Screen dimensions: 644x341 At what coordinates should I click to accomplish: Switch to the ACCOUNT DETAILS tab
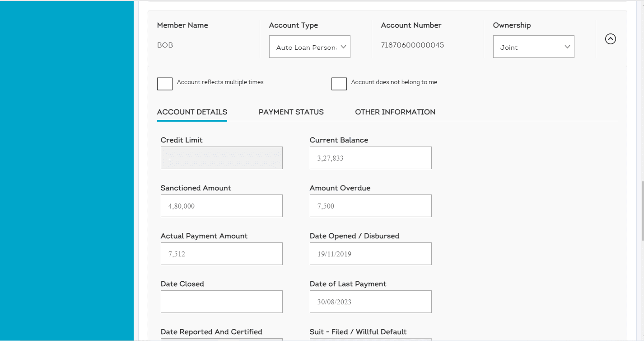coord(192,112)
